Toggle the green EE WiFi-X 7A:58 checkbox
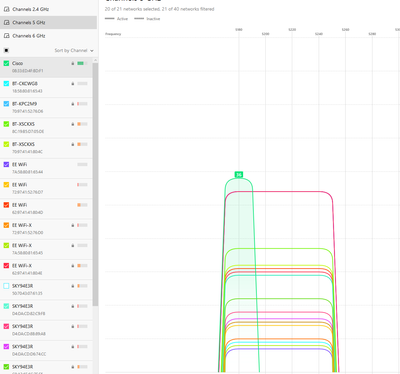The height and width of the screenshot is (374, 400). coord(6,245)
